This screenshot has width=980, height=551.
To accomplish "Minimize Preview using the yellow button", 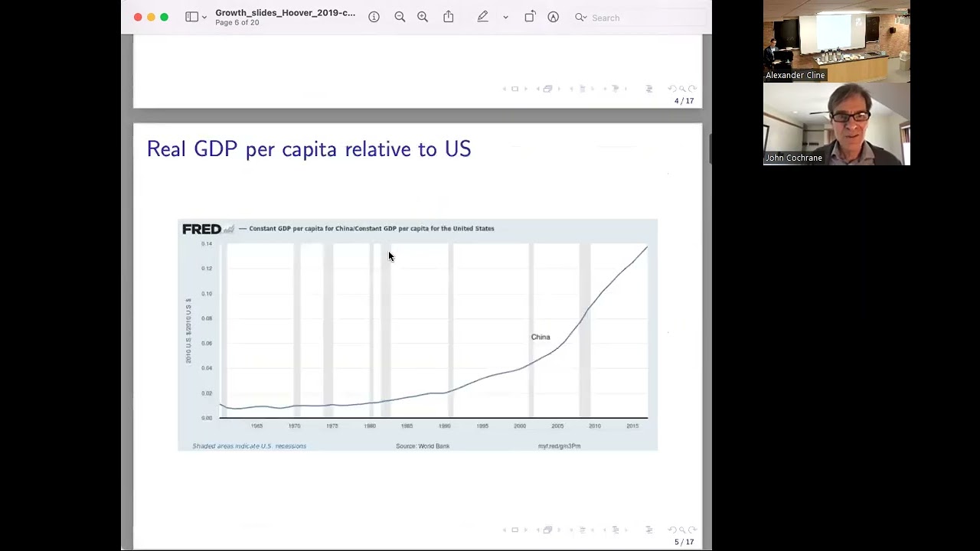I will pyautogui.click(x=151, y=17).
